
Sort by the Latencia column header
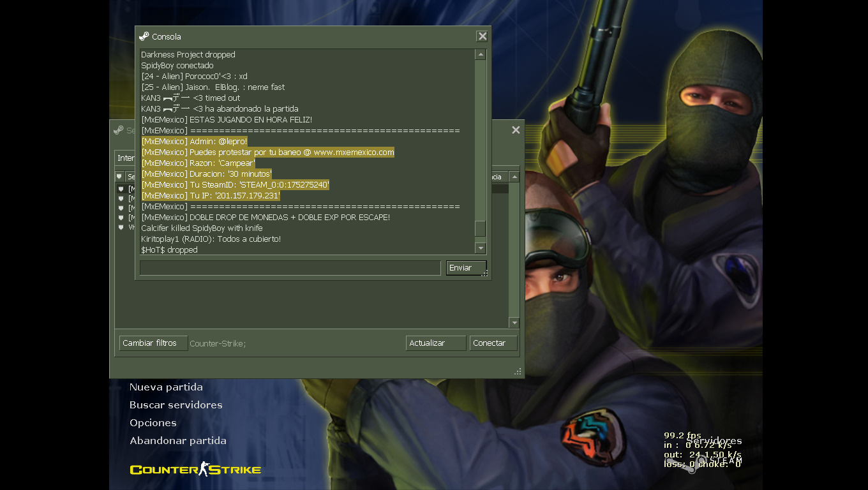click(x=498, y=177)
